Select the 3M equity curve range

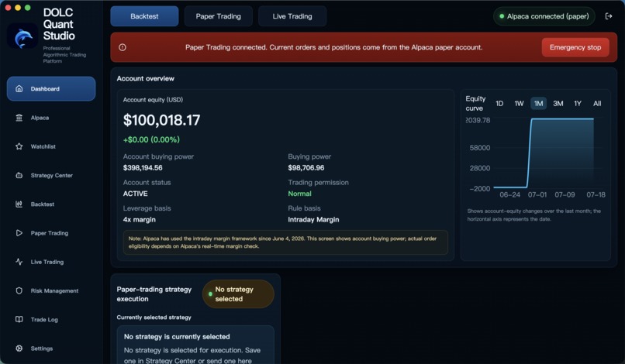point(558,104)
